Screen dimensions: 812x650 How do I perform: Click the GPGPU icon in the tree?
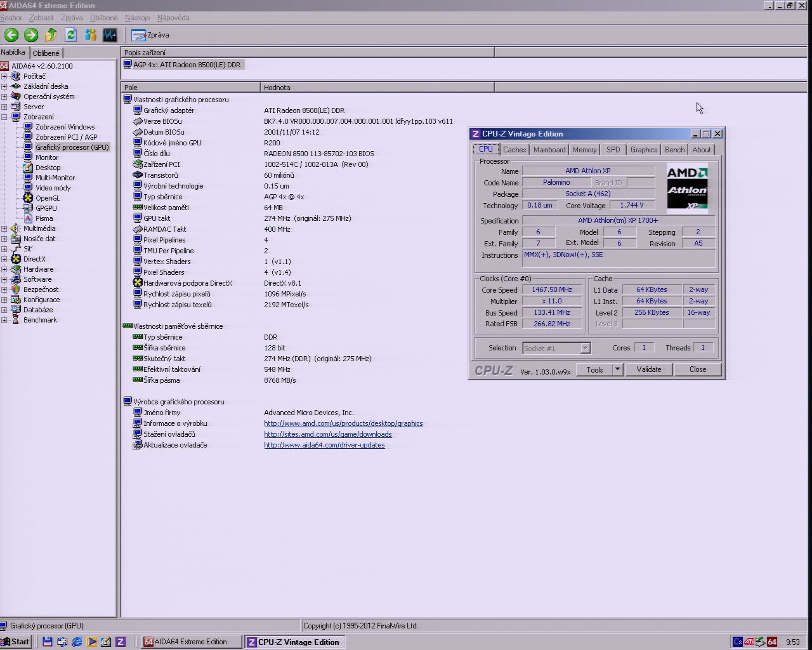(x=28, y=208)
